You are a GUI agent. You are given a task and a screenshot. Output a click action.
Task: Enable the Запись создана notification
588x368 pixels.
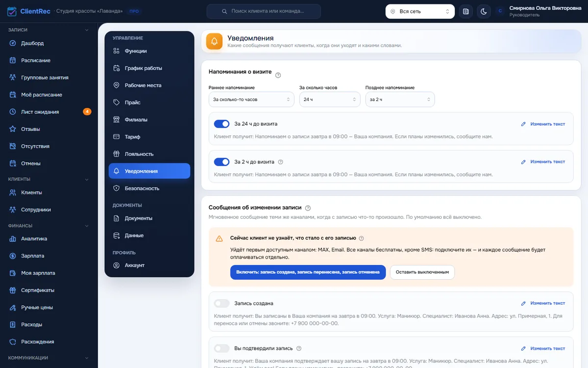[222, 303]
